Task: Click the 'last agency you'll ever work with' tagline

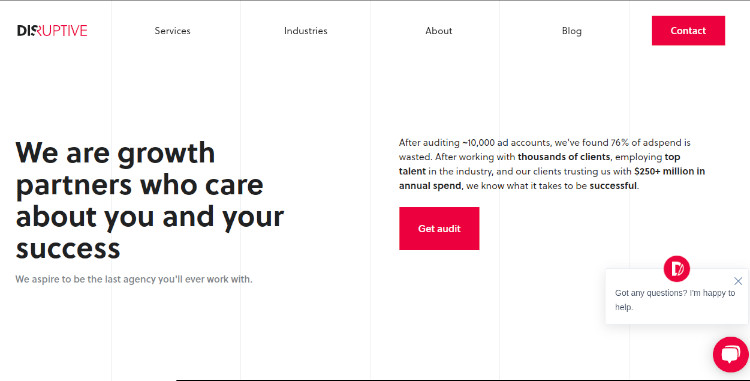Action: tap(133, 279)
